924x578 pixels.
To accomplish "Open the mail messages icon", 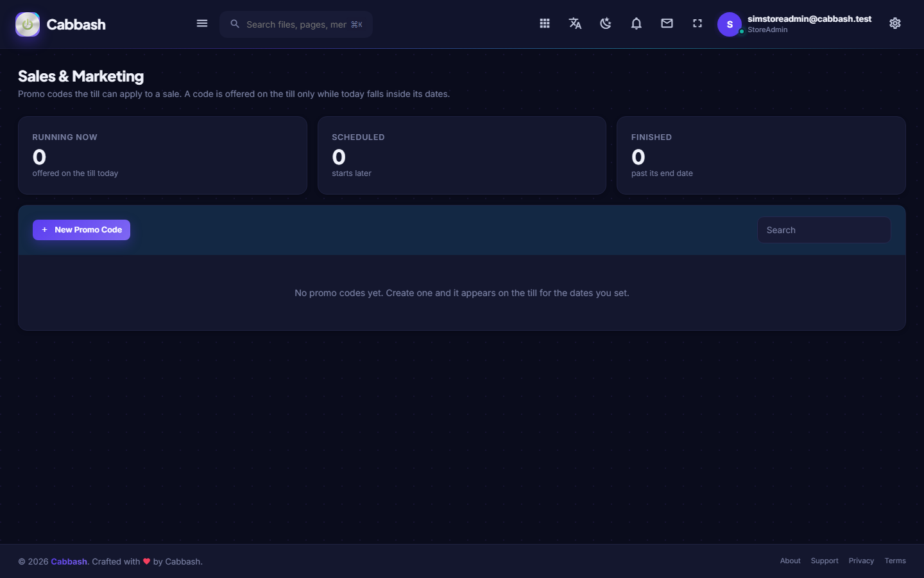I will (667, 24).
